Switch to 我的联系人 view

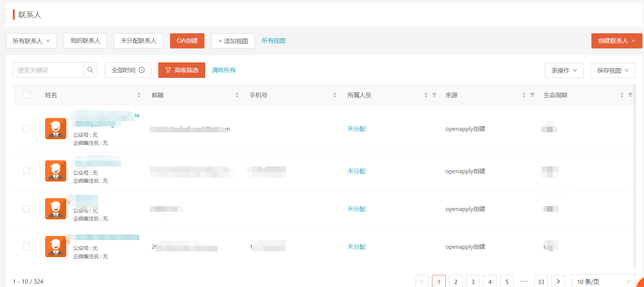85,41
